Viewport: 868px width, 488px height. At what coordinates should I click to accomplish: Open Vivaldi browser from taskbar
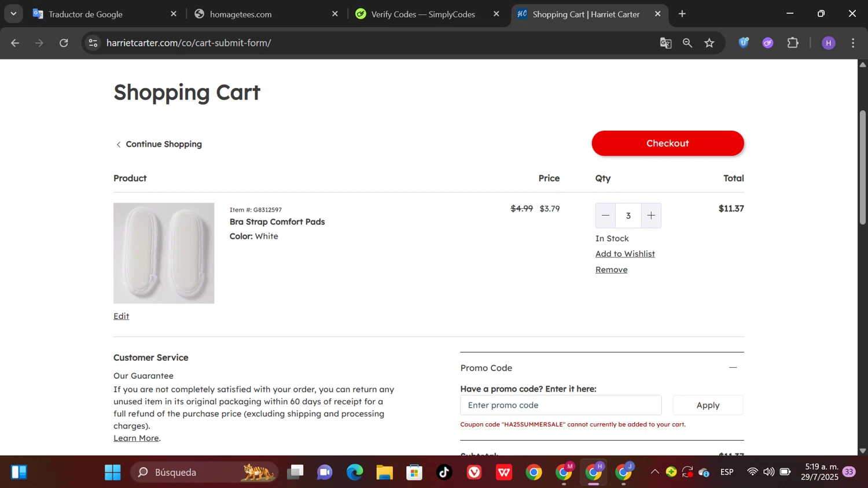pyautogui.click(x=475, y=472)
